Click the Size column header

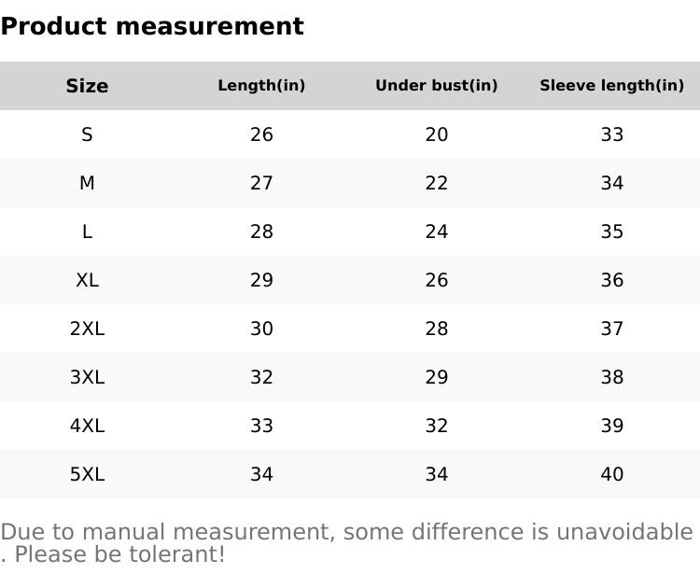click(87, 86)
